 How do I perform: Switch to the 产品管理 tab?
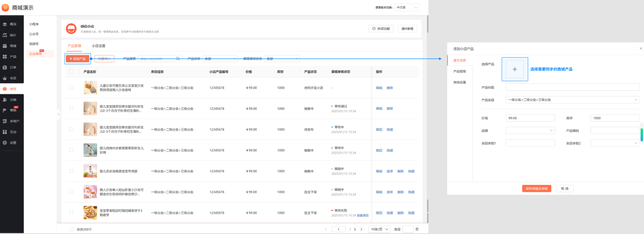[x=74, y=46]
